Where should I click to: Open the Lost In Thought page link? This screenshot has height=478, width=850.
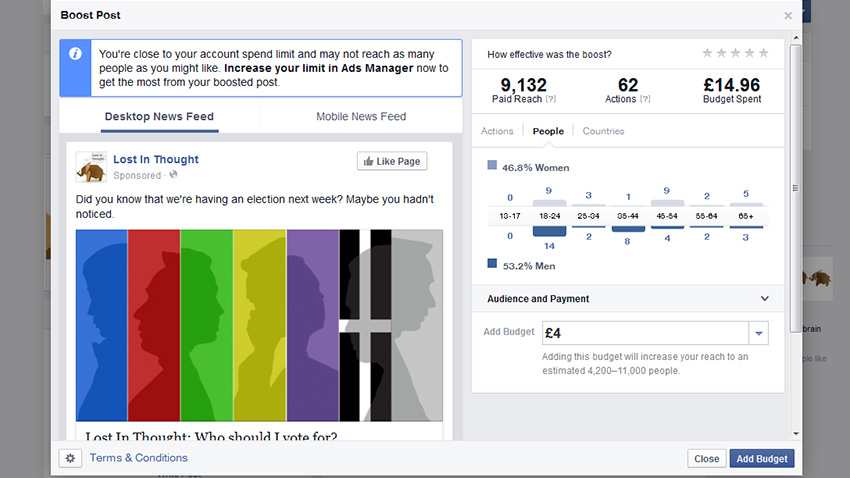coord(156,159)
